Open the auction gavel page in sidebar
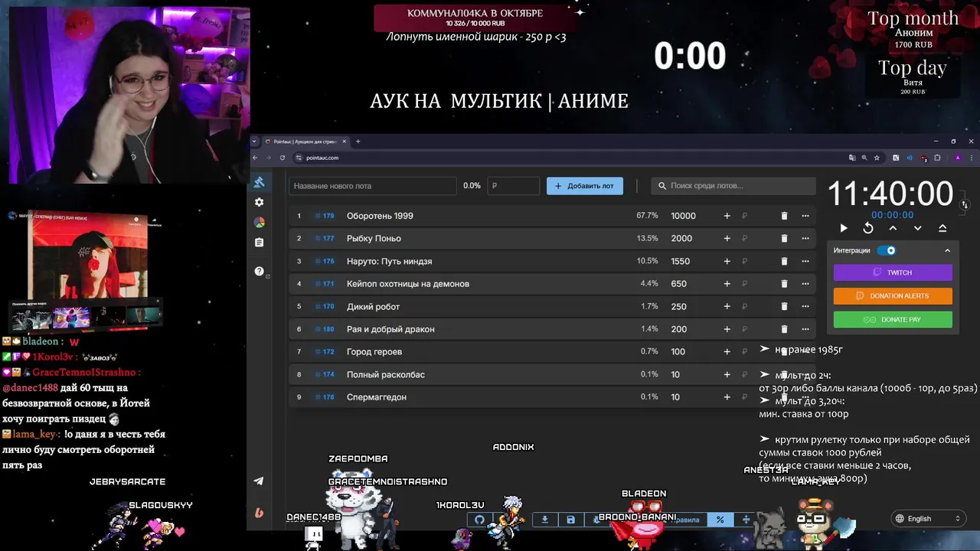 (259, 182)
